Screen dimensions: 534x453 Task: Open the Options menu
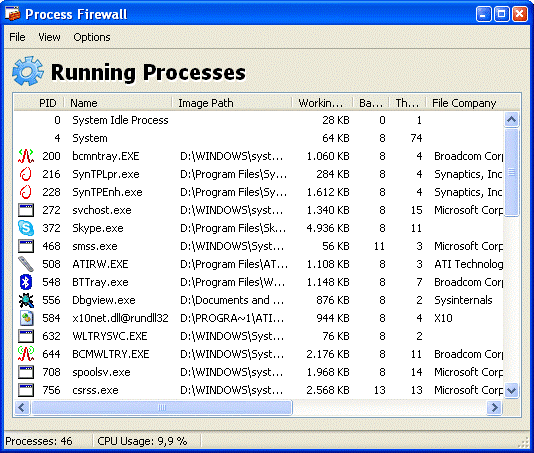(x=92, y=37)
